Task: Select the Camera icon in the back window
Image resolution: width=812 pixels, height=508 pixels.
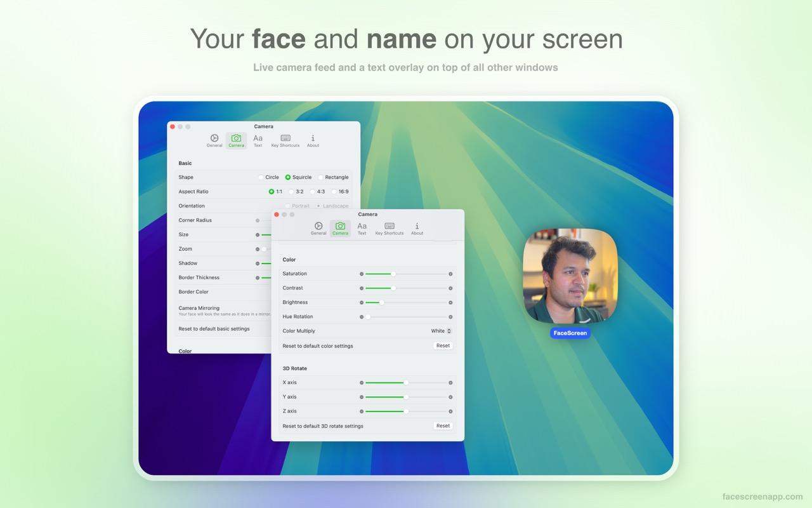Action: (x=236, y=138)
